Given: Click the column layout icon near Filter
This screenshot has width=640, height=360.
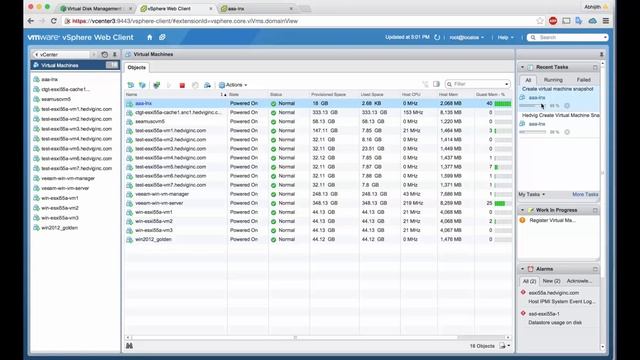Looking at the screenshot, I should pos(436,84).
